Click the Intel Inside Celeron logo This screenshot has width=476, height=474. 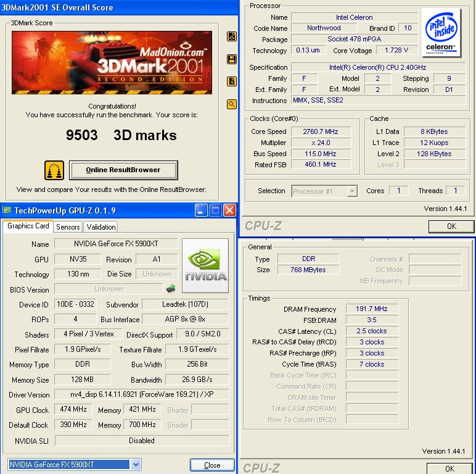(441, 33)
